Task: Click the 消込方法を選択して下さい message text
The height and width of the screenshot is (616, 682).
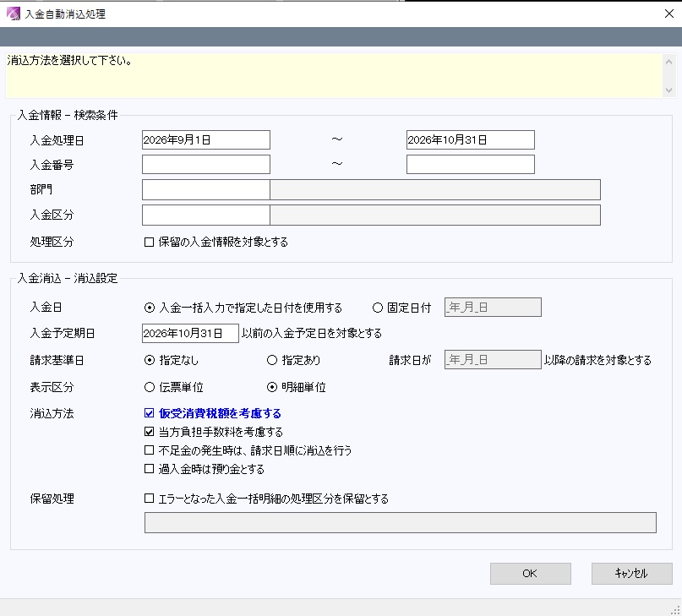Action: coord(69,61)
